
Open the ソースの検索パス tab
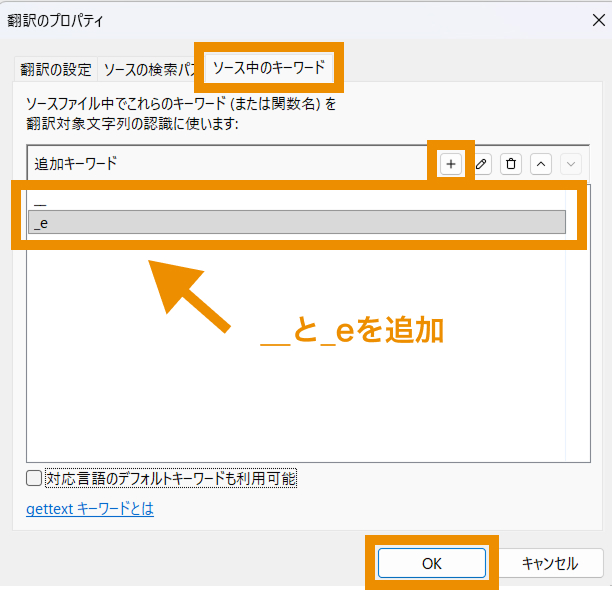click(x=150, y=69)
